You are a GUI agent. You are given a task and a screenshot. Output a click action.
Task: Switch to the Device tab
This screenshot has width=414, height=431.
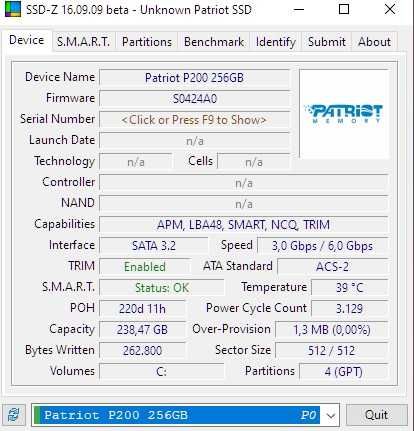coord(27,40)
